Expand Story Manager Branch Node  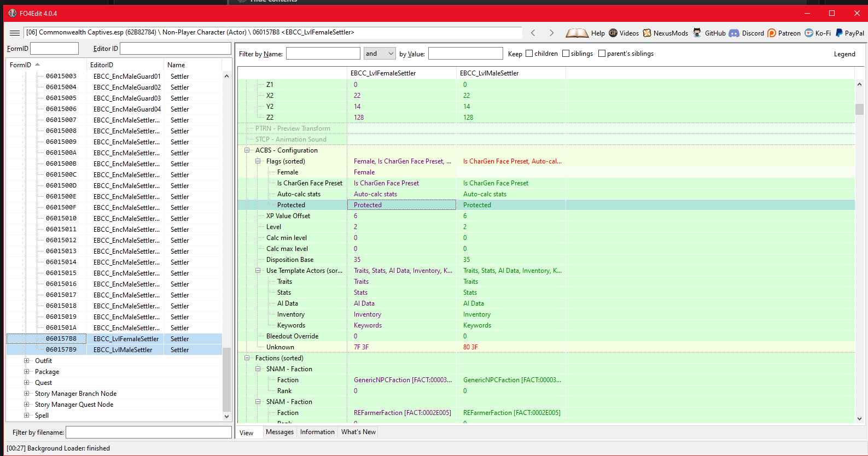tap(26, 394)
